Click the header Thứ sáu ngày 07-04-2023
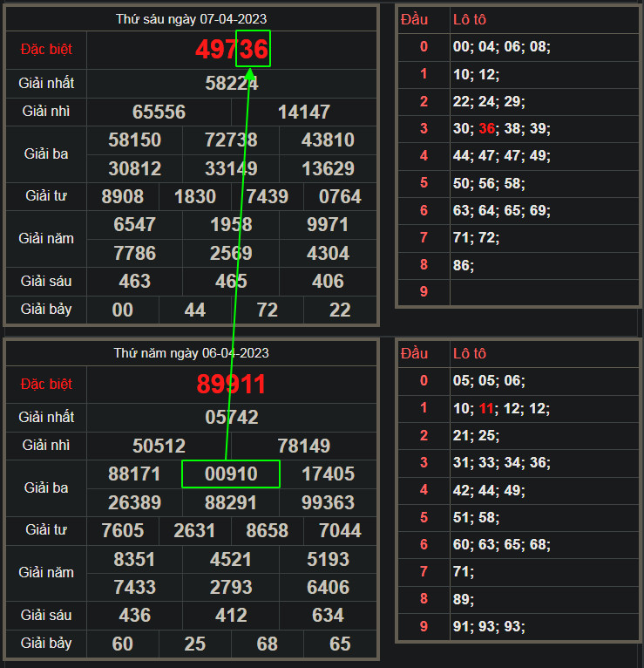This screenshot has height=668, width=644. 191,18
